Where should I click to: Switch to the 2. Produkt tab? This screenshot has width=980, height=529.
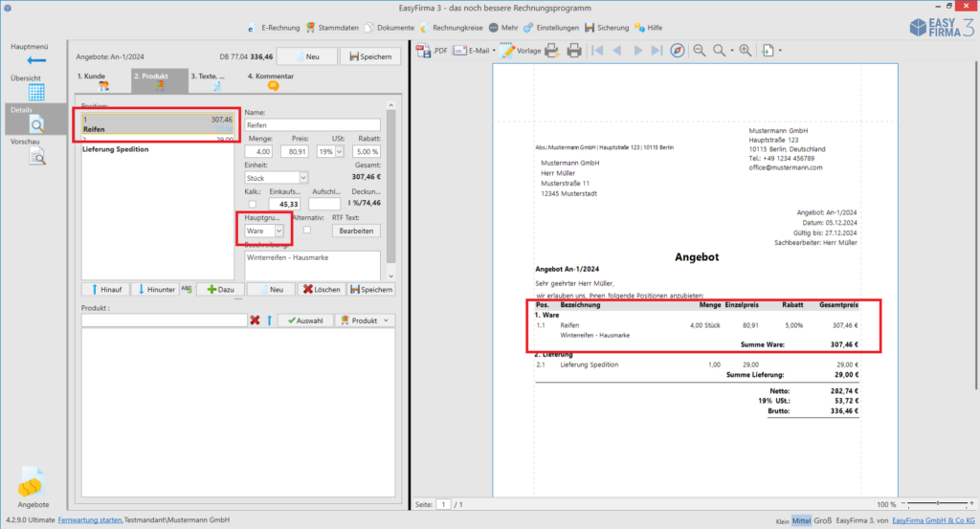point(160,81)
